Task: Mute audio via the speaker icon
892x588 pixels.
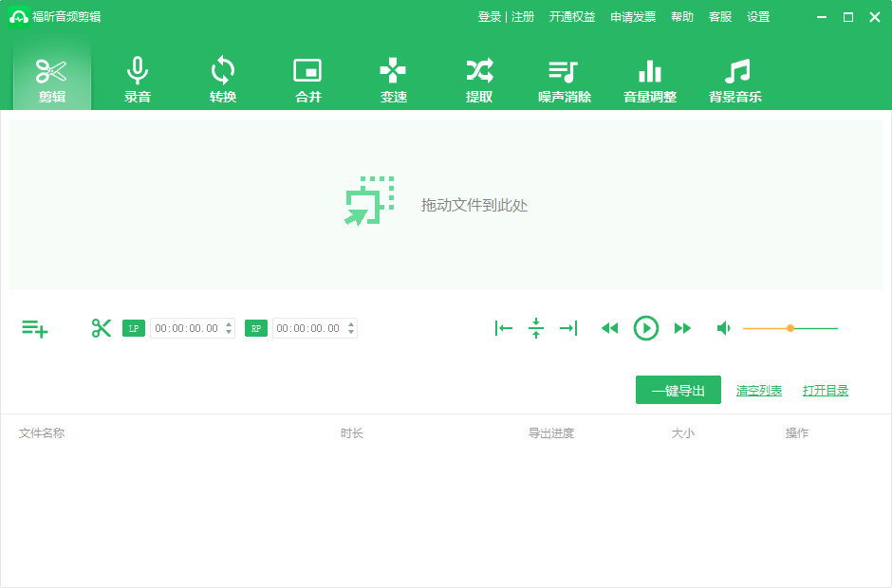Action: pyautogui.click(x=723, y=328)
